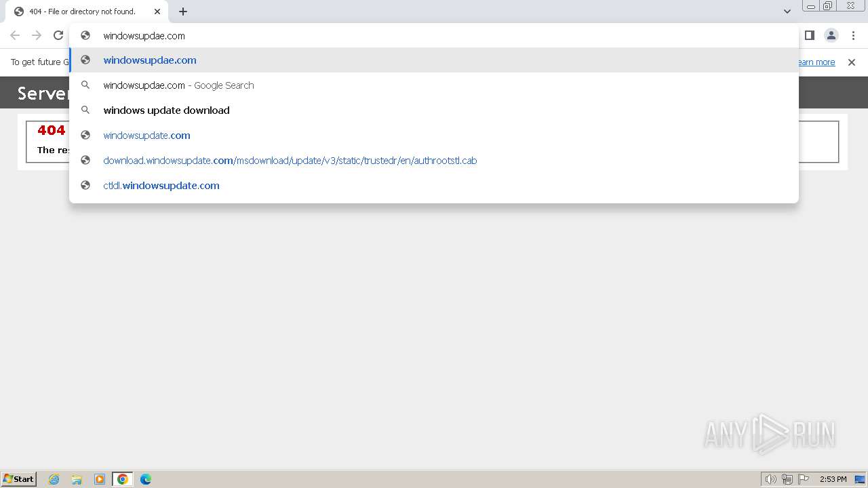Toggle the side panel icon
The width and height of the screenshot is (868, 488).
pos(810,35)
